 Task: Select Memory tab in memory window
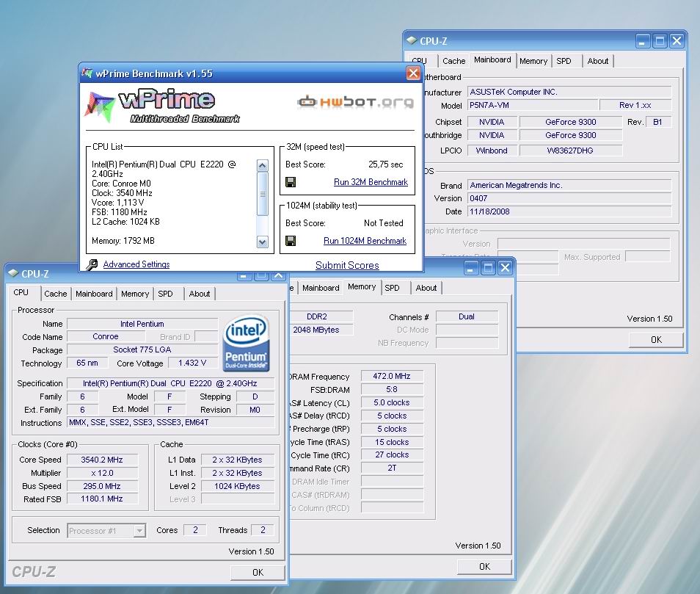pos(362,287)
